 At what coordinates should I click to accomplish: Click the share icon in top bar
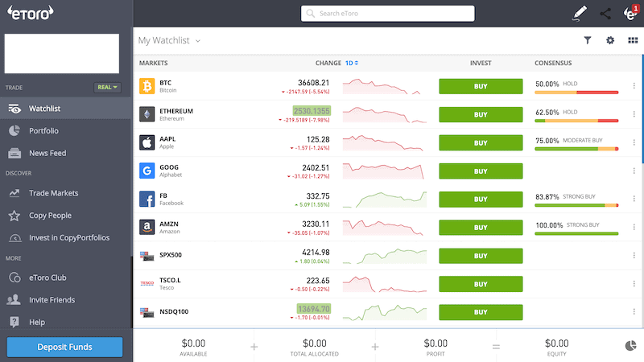click(x=605, y=14)
